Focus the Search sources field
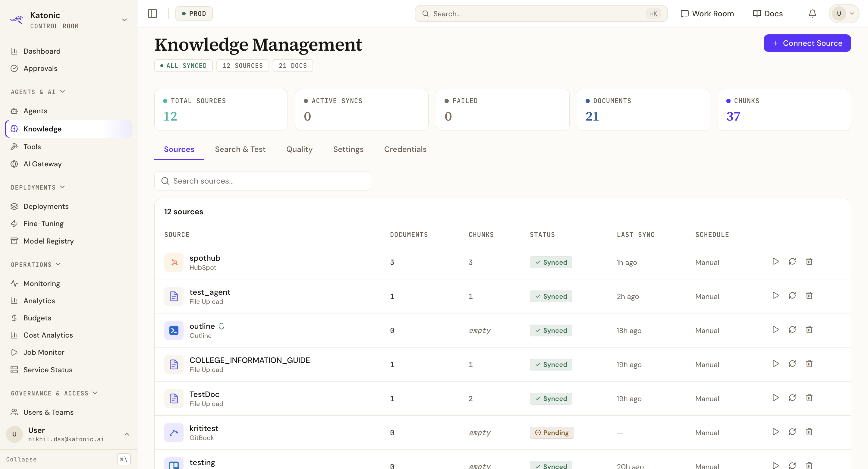The height and width of the screenshot is (469, 868). (x=263, y=181)
